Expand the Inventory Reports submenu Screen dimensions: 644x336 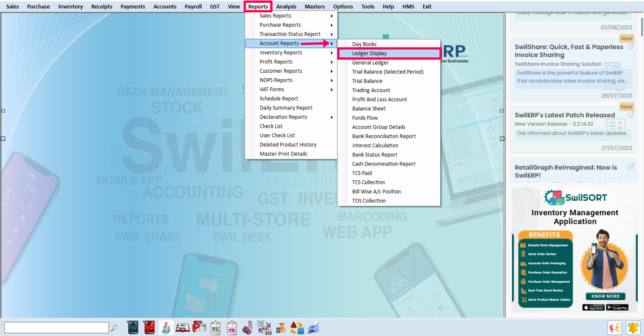click(291, 53)
